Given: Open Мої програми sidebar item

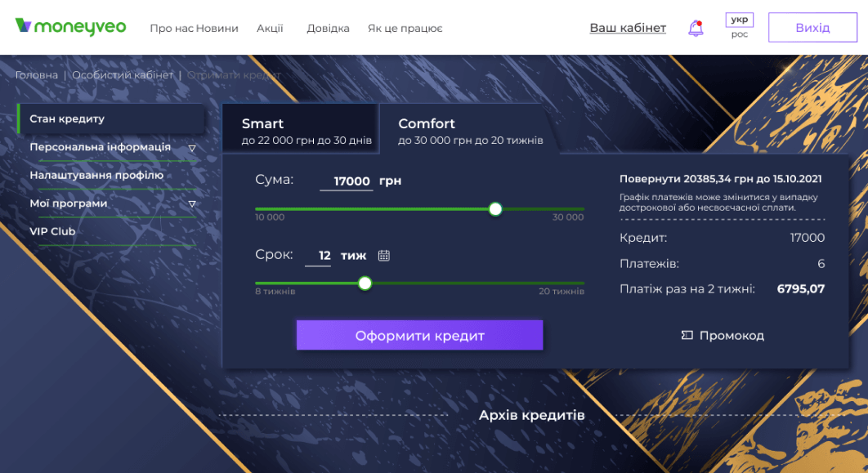Looking at the screenshot, I should (69, 203).
